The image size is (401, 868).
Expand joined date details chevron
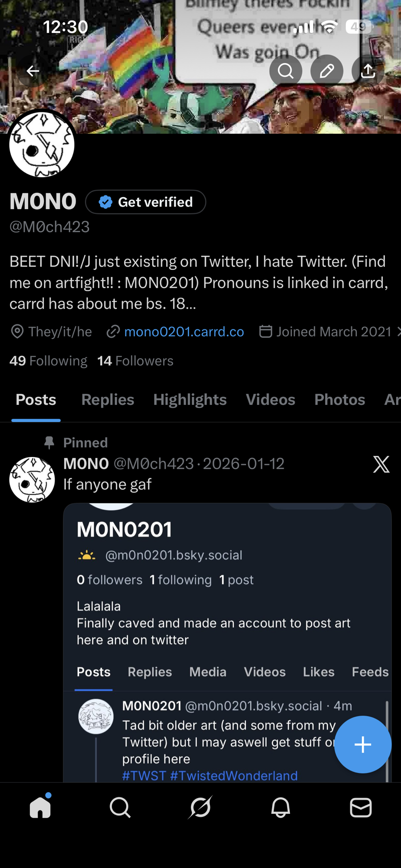coord(398,332)
